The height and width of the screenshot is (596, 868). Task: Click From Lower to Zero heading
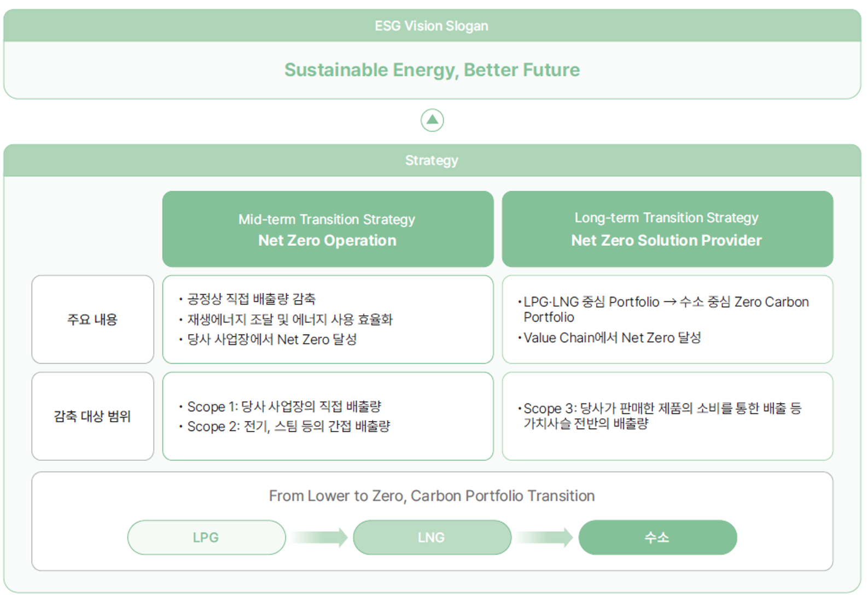click(x=432, y=496)
